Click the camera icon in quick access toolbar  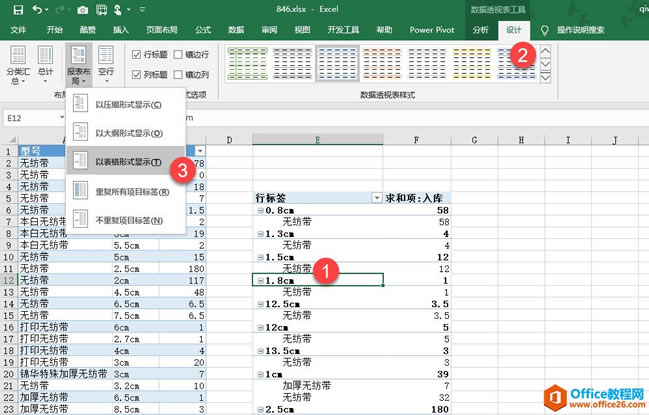[82, 10]
